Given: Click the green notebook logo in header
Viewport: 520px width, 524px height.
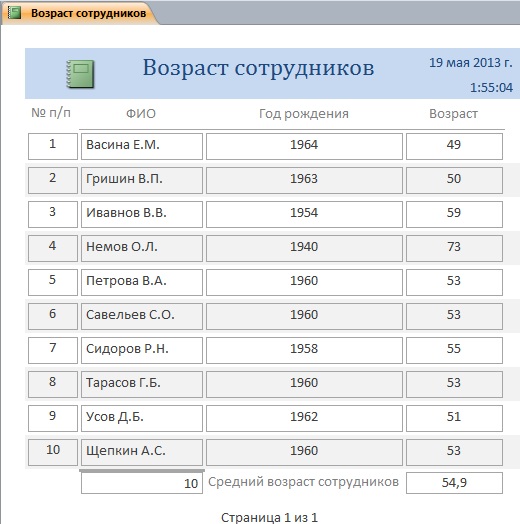Looking at the screenshot, I should click(80, 74).
